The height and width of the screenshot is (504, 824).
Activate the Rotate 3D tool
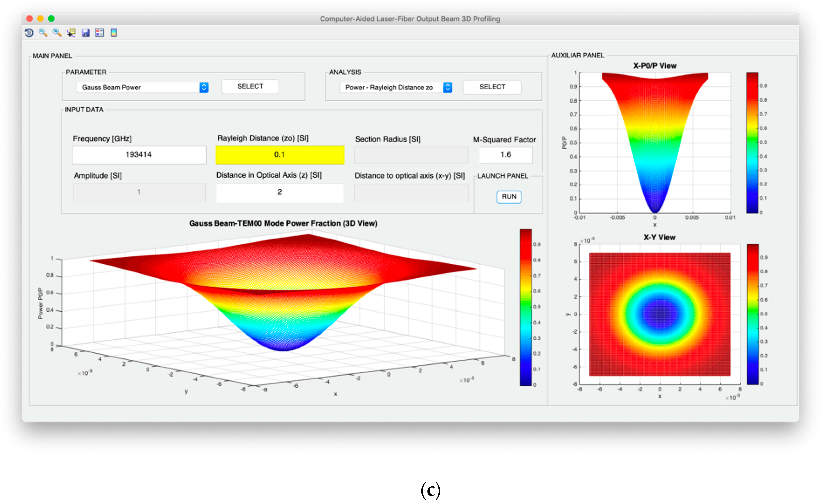click(x=29, y=33)
